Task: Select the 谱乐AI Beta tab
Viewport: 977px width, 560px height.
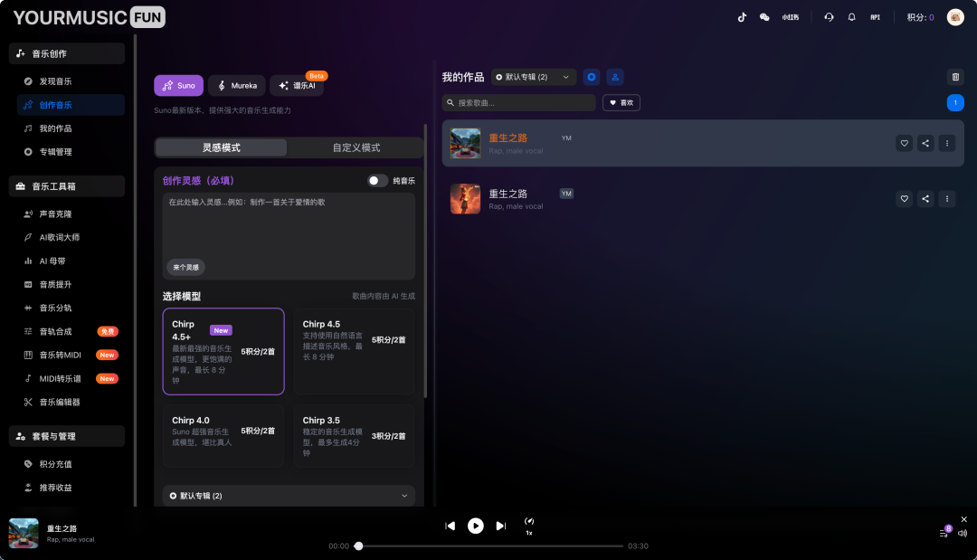Action: point(298,85)
